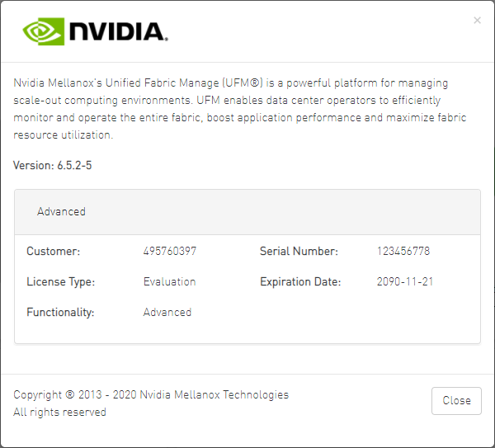The height and width of the screenshot is (448, 495).
Task: Select serial number value 123456778
Action: 403,252
